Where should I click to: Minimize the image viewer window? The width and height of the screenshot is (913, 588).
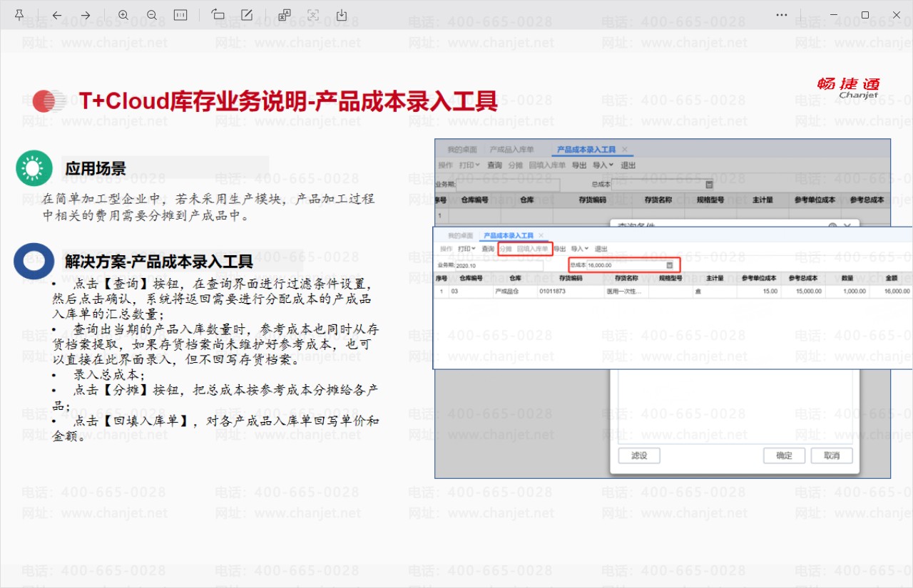pyautogui.click(x=832, y=15)
